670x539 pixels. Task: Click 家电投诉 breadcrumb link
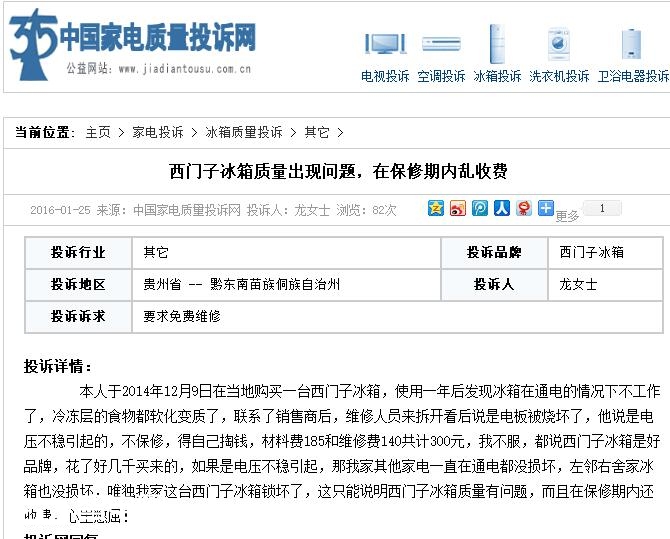pyautogui.click(x=158, y=133)
